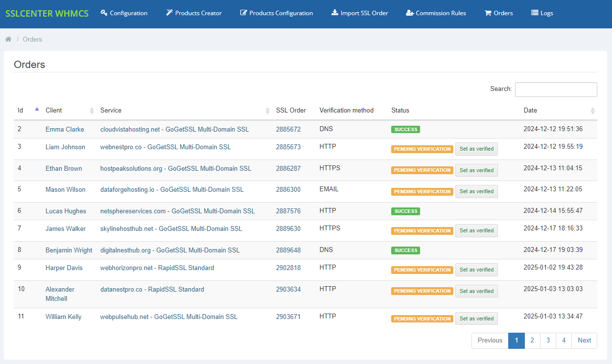This screenshot has height=364, width=612.
Task: Toggle sorting on the Service column
Action: (x=111, y=110)
